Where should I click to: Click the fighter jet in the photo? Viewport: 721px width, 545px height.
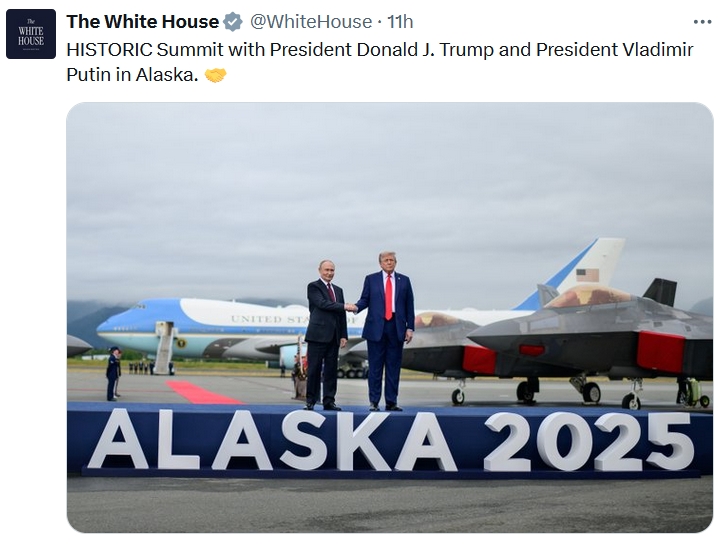[x=593, y=345]
